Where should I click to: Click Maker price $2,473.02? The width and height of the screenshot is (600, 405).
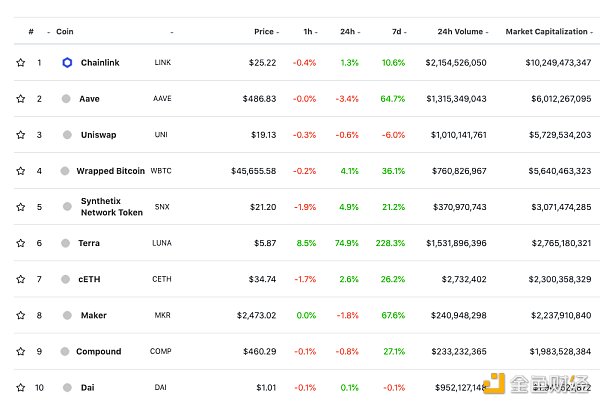tap(256, 315)
